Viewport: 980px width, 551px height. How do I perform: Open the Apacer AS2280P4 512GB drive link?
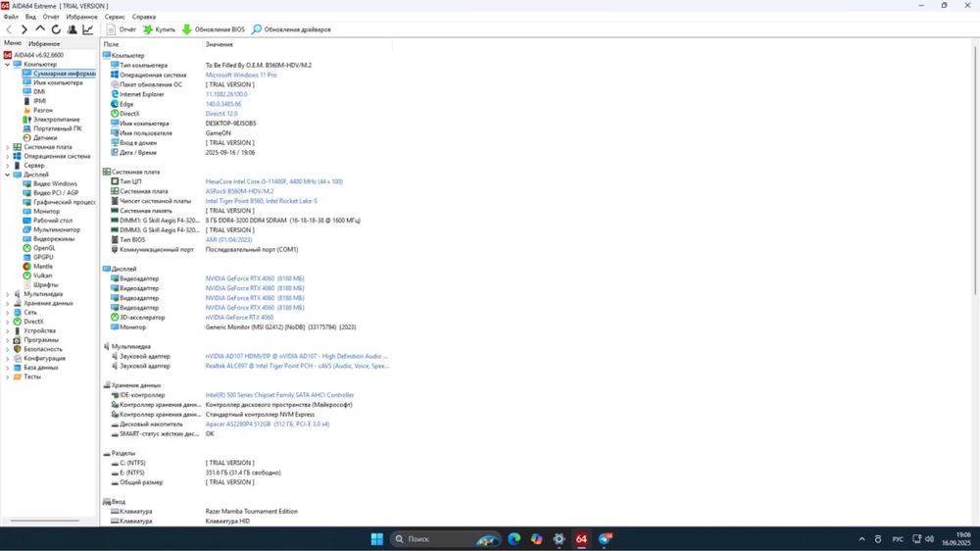point(268,425)
